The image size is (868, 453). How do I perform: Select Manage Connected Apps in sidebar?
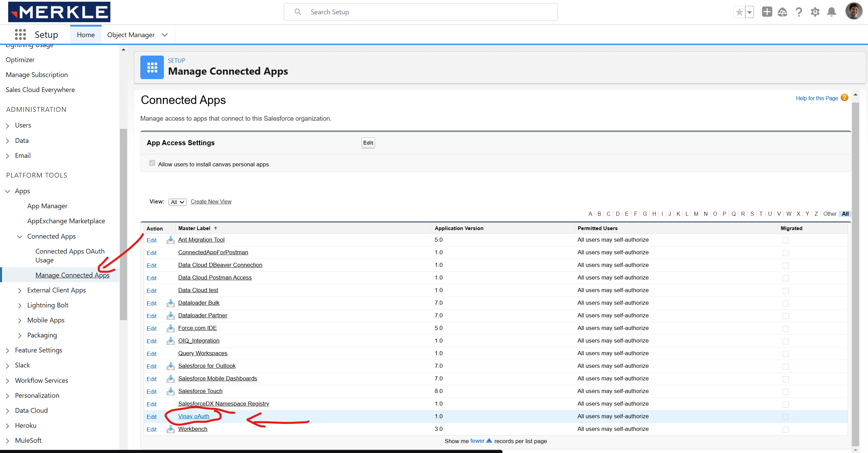click(72, 275)
